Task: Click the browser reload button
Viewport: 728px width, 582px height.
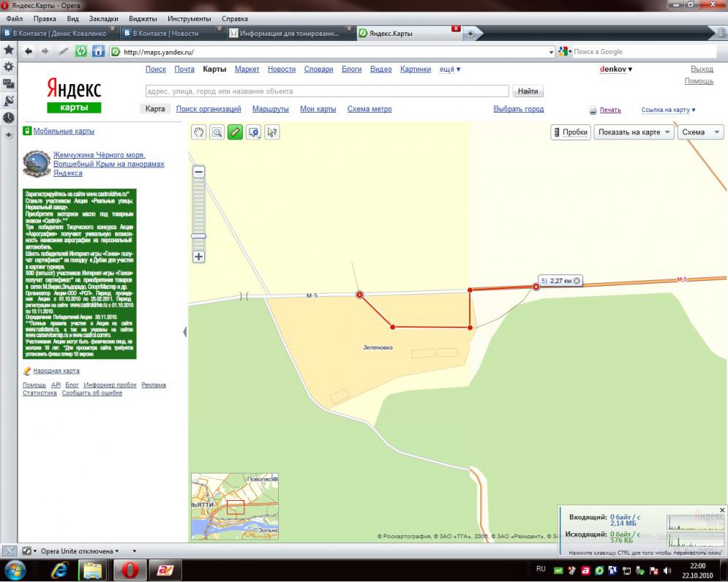Action: coord(82,52)
